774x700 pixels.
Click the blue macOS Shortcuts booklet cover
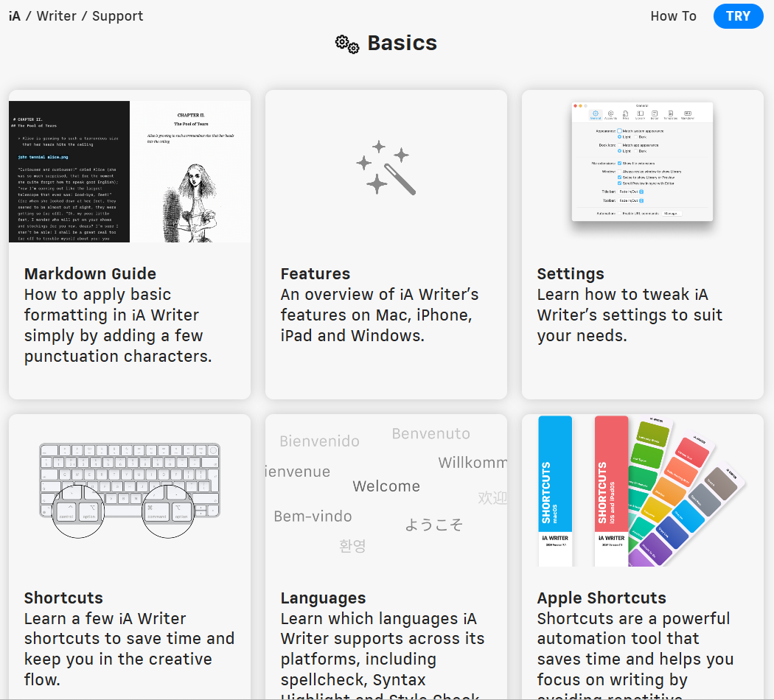(x=555, y=491)
